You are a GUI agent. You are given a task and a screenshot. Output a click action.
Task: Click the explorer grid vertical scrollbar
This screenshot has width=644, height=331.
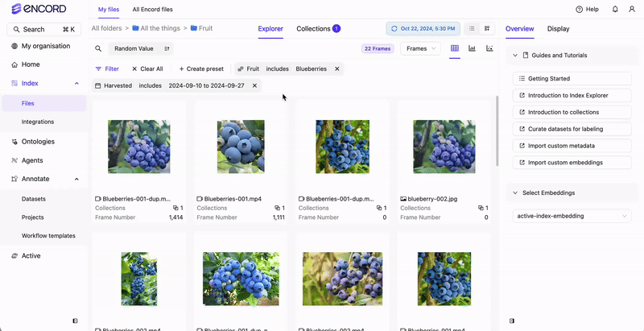click(x=497, y=131)
